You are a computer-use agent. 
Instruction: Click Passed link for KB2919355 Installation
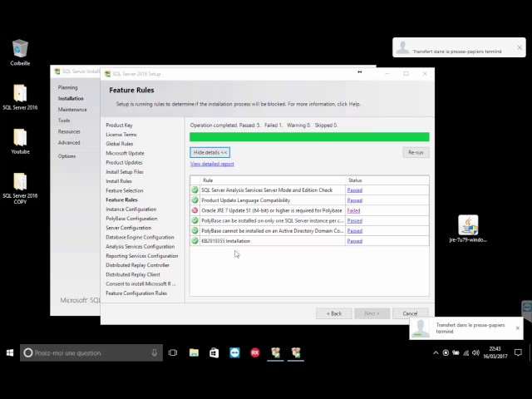355,241
